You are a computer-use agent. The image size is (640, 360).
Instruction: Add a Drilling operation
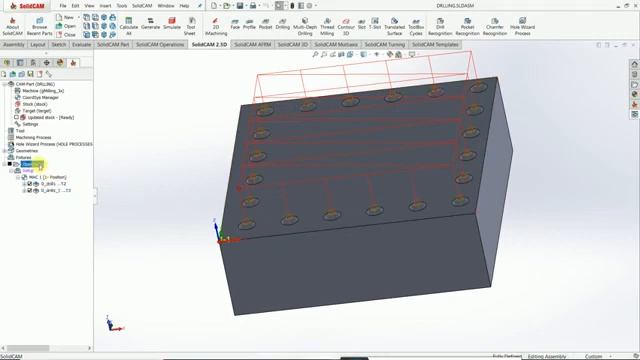point(282,24)
